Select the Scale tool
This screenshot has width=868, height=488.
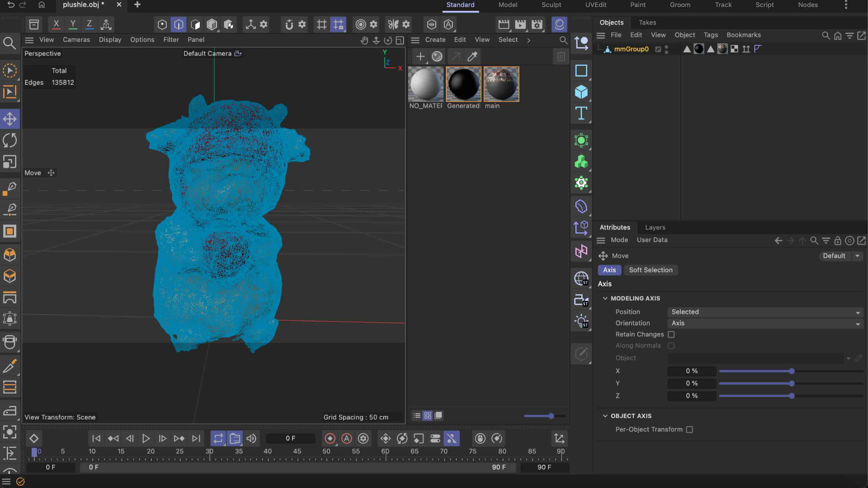(x=10, y=162)
